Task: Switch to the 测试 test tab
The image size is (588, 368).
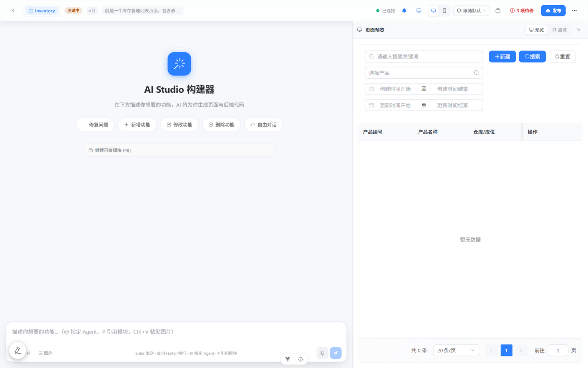Action: coord(560,30)
